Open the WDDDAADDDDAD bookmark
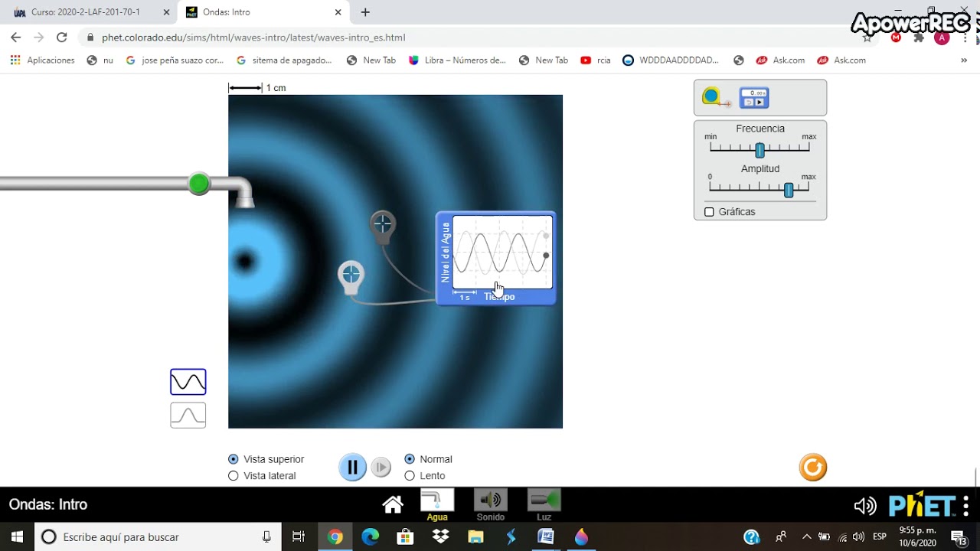 click(671, 60)
